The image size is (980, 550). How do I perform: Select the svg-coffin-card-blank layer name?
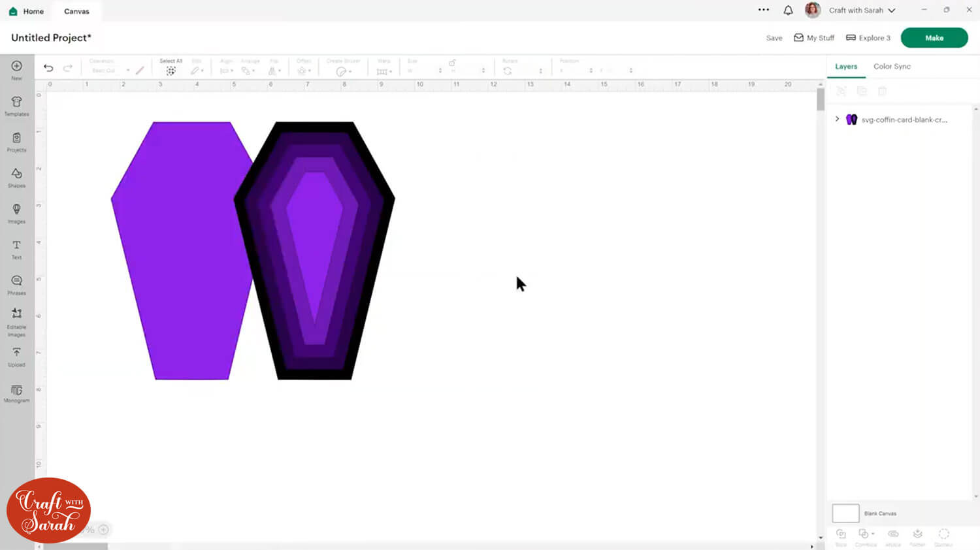[904, 120]
